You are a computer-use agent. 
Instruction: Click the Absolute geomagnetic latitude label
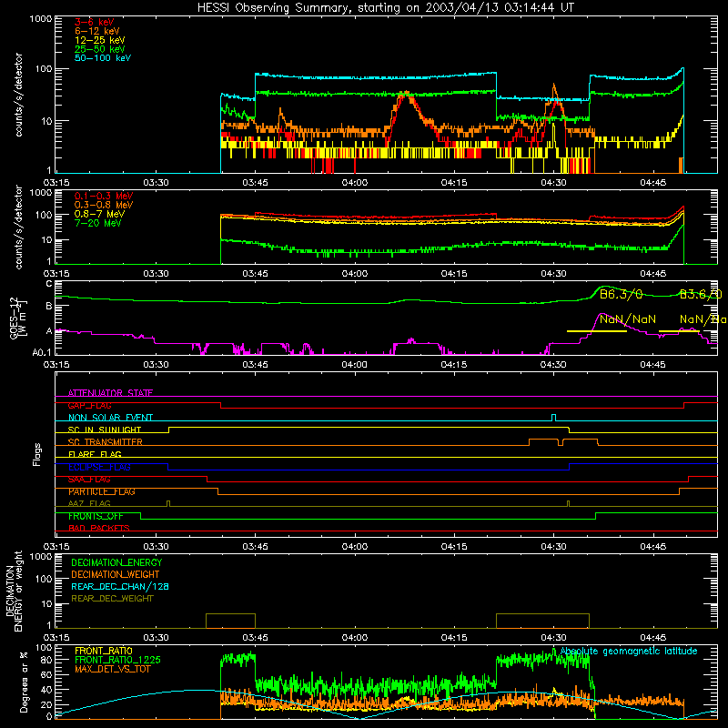pos(629,651)
